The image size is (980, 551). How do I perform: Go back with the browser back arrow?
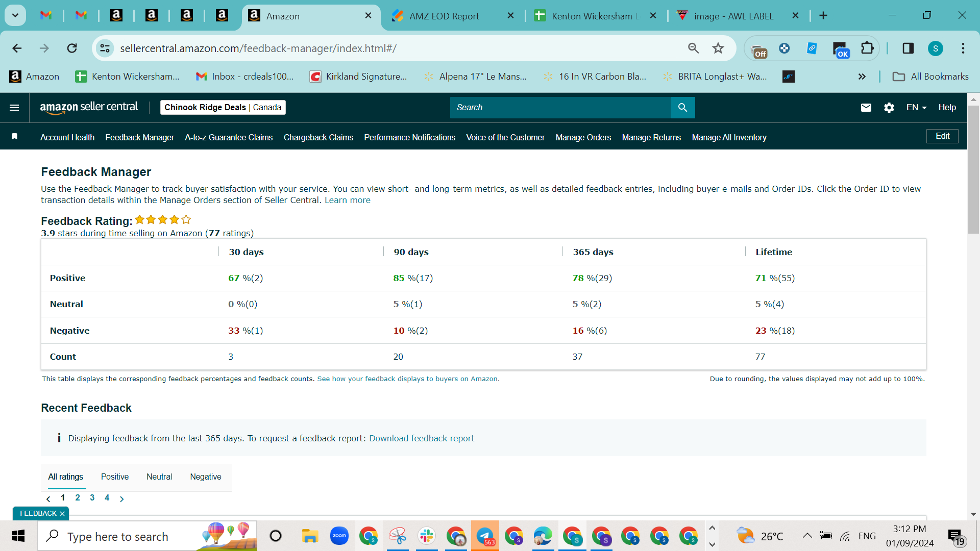(x=17, y=48)
